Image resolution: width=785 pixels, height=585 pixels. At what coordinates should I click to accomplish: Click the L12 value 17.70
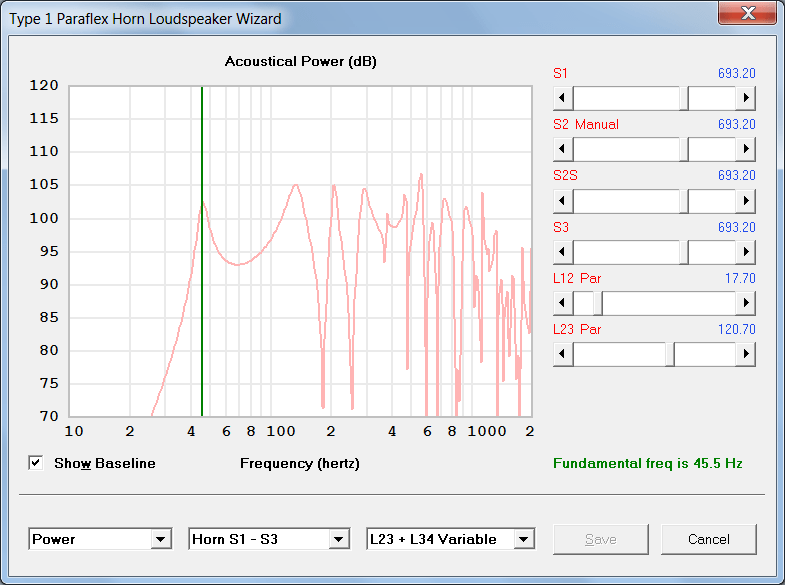(740, 278)
